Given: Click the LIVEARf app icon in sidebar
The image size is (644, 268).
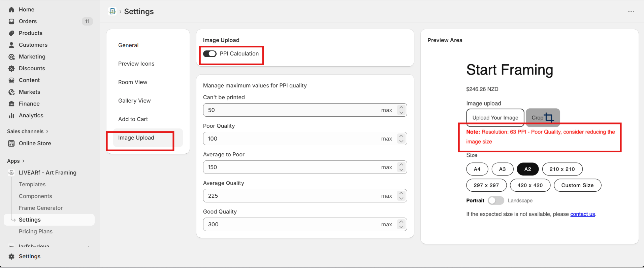Looking at the screenshot, I should coord(11,173).
